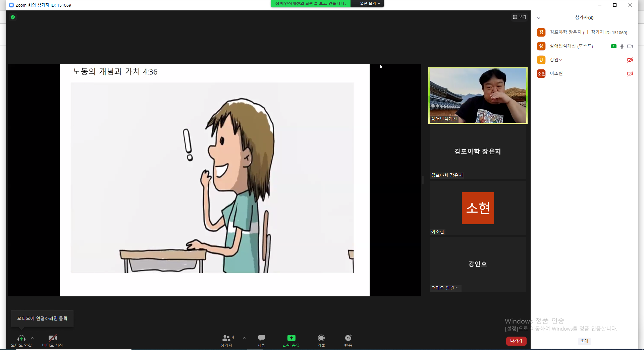Open the 채팅 chat bubble icon
Viewport: 644px width, 350px height.
(262, 338)
